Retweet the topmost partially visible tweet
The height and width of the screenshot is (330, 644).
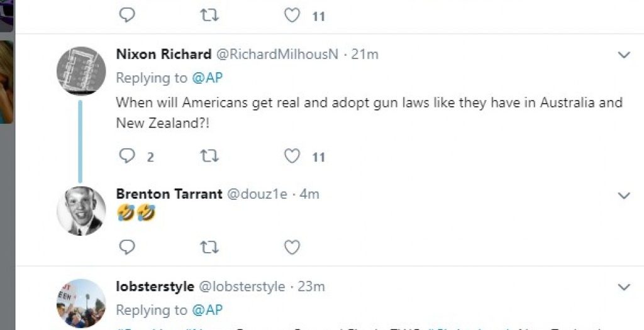[209, 15]
